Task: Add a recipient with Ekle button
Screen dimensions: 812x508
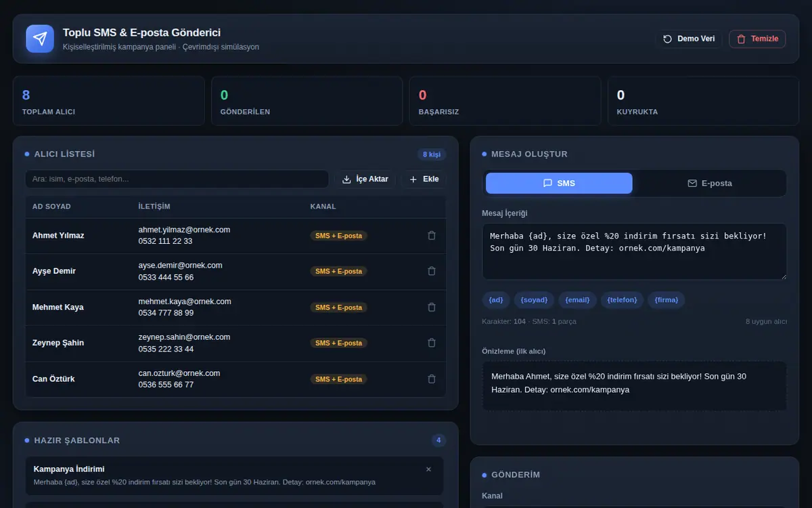Action: (424, 179)
